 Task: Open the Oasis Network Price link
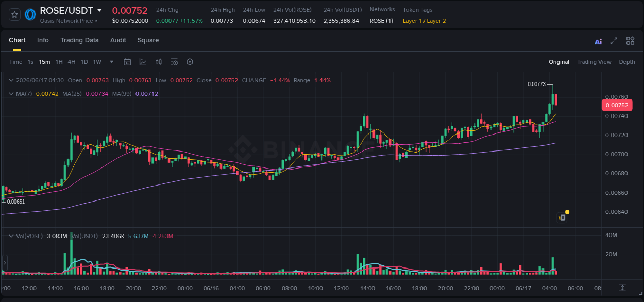69,21
